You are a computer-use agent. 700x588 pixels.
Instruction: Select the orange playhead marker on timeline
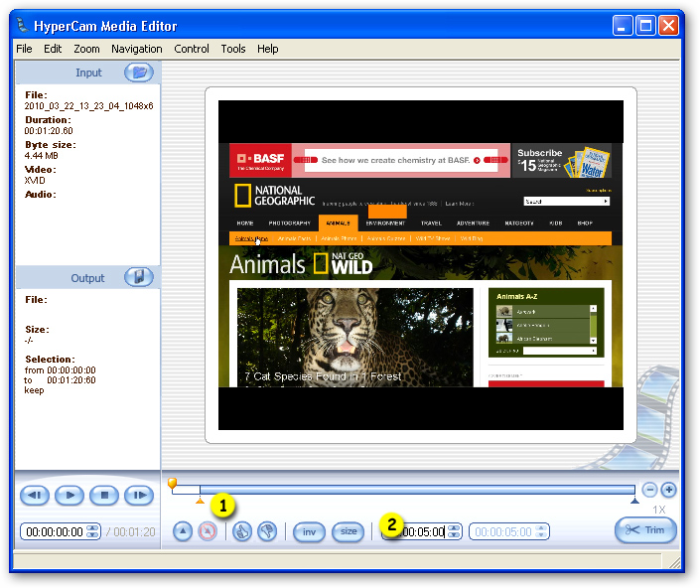point(172,483)
